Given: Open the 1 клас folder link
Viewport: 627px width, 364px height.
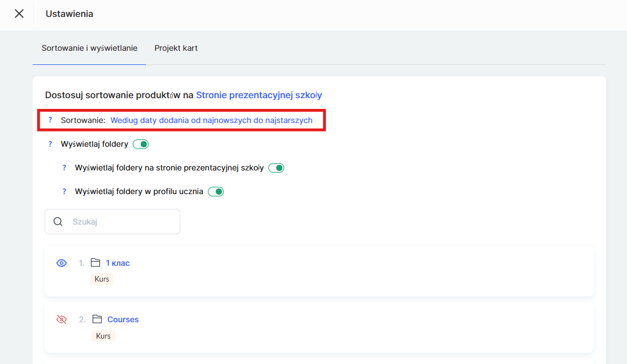Looking at the screenshot, I should 117,263.
